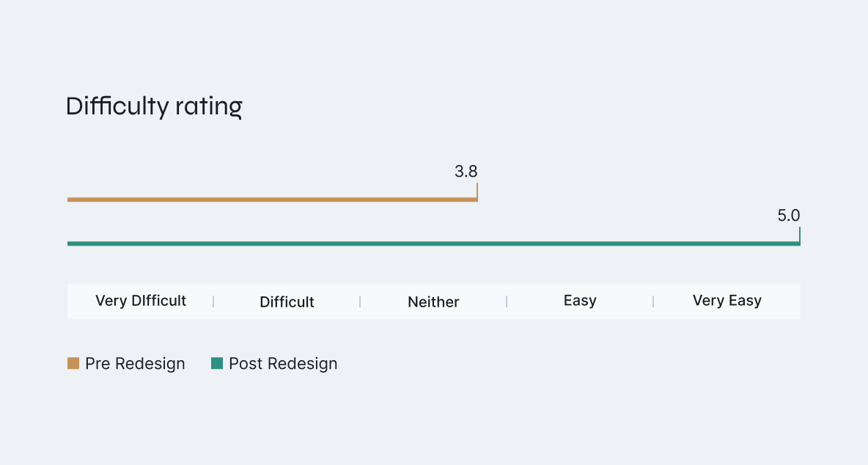This screenshot has height=465, width=868.
Task: Select the Post Redesign legend label
Action: pyautogui.click(x=283, y=364)
